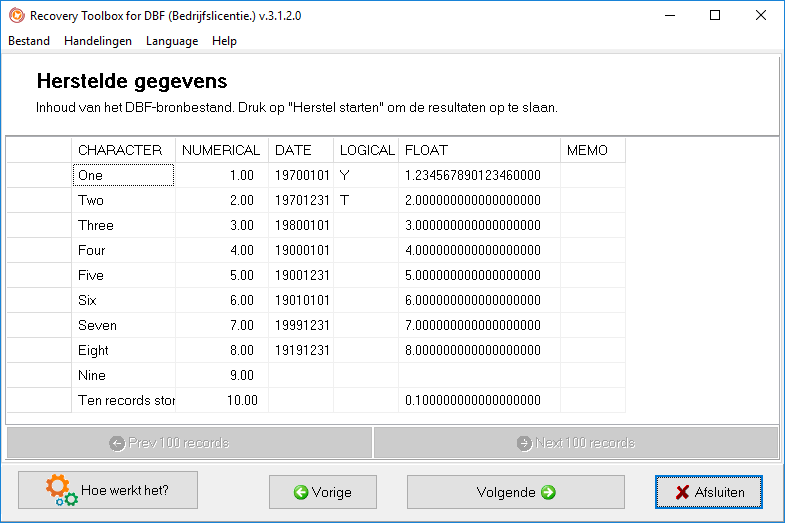This screenshot has height=523, width=785.
Task: Select date cell 19010101
Action: point(301,300)
